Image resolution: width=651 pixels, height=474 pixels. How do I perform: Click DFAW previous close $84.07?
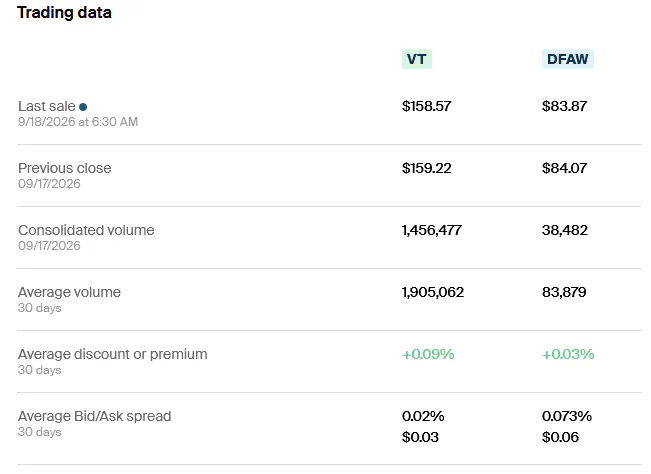pos(564,168)
